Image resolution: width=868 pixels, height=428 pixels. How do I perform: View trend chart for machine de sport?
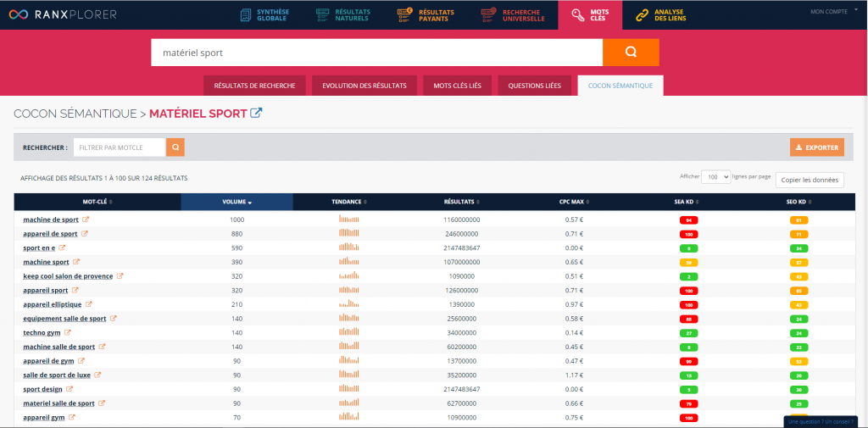[x=348, y=220]
